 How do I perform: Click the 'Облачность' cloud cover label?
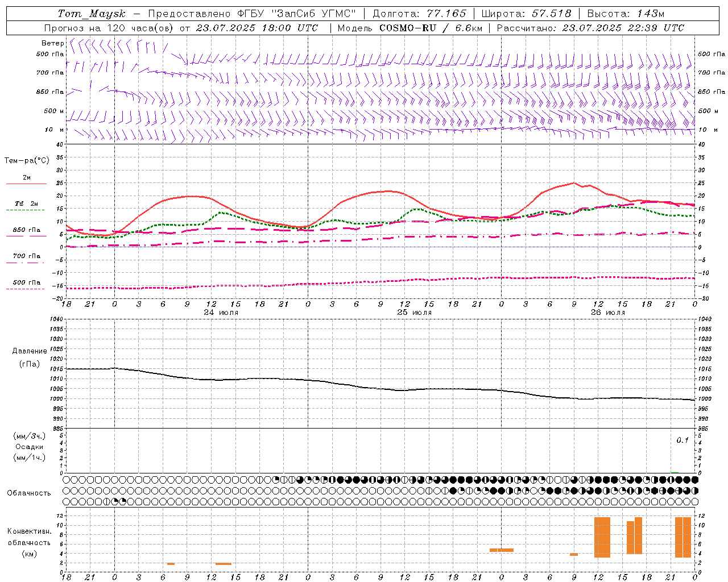pos(29,493)
